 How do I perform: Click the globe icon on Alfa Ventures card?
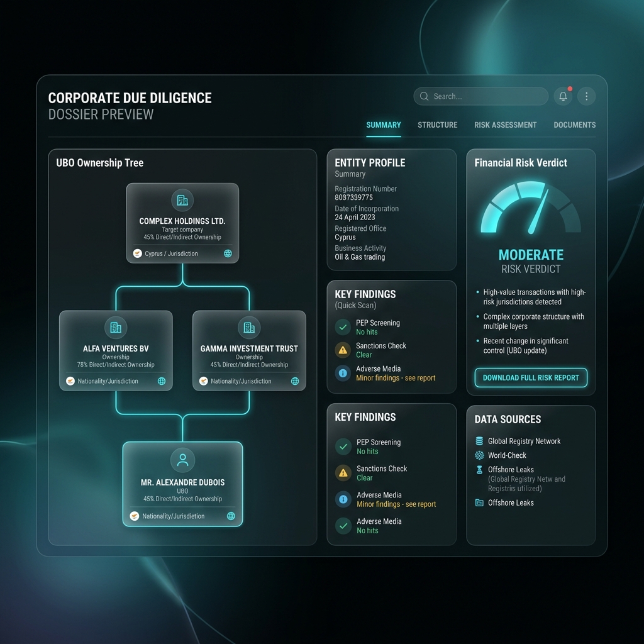click(162, 381)
